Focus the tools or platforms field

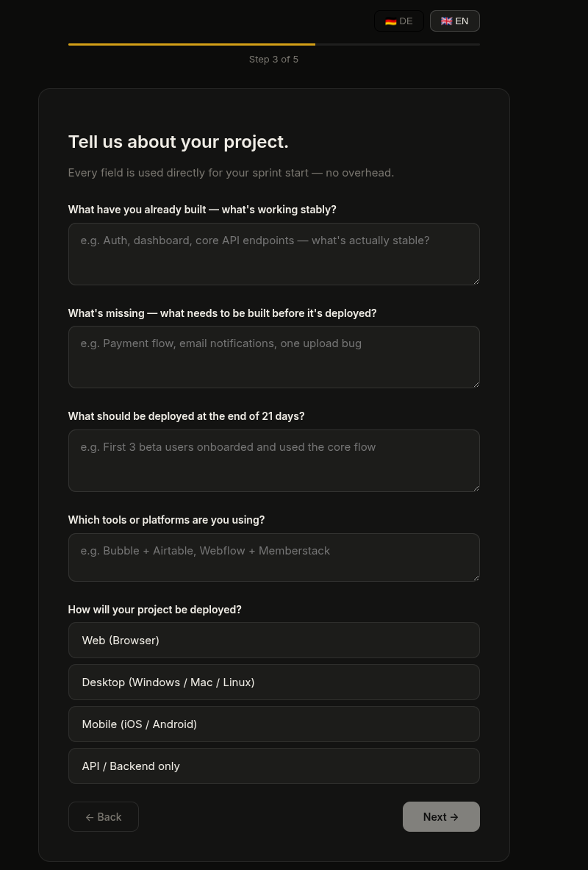click(x=273, y=557)
